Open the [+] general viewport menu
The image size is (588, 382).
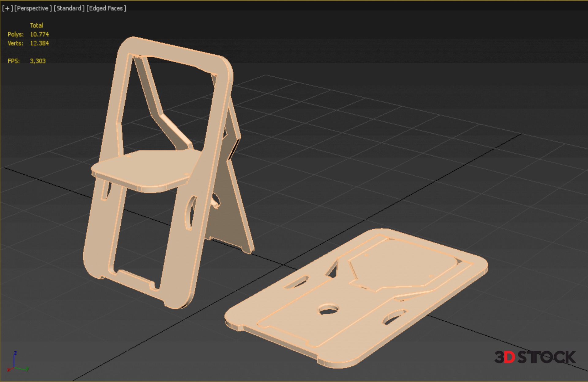pyautogui.click(x=7, y=8)
